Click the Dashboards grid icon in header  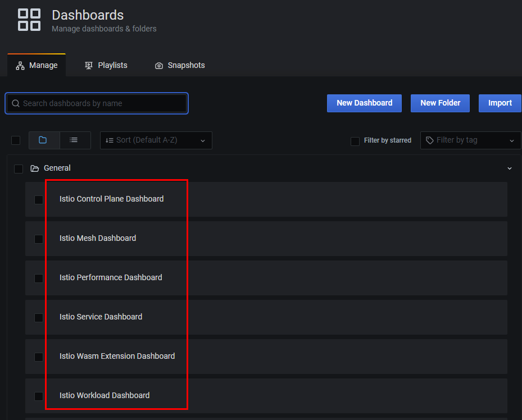point(29,20)
